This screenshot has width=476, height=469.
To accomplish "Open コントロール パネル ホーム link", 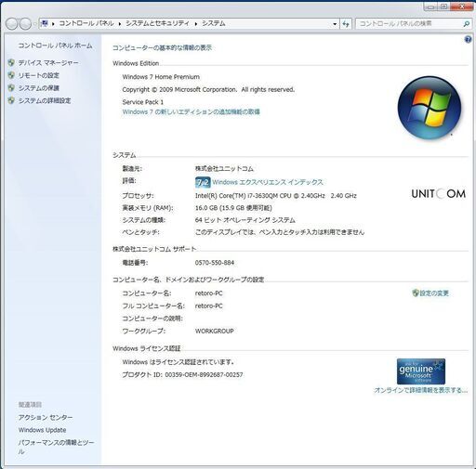I will (x=55, y=46).
